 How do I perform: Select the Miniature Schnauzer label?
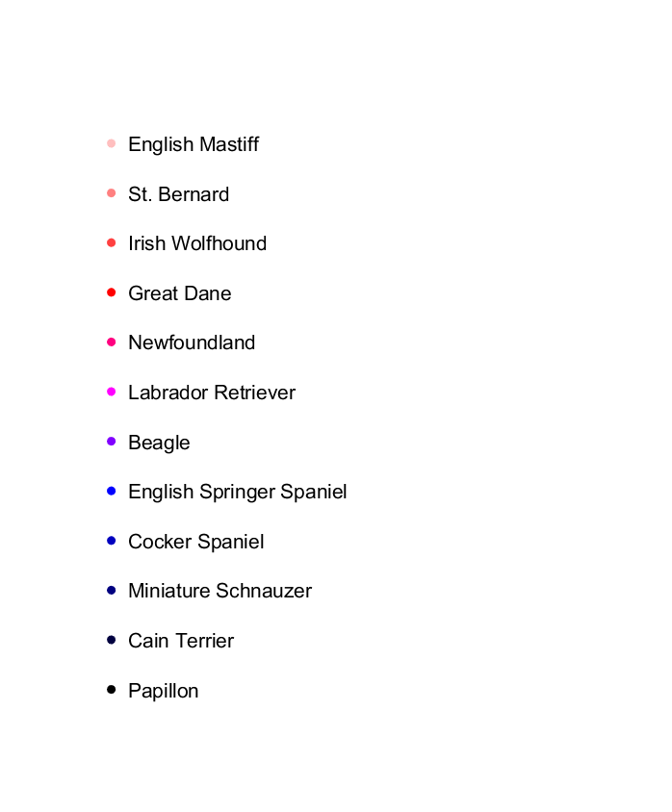click(x=220, y=591)
